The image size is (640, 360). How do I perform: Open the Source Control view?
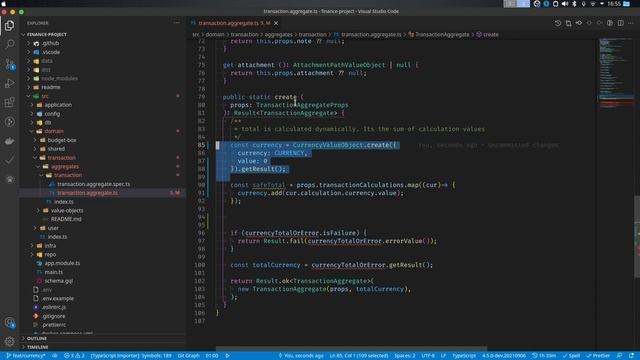click(x=9, y=64)
